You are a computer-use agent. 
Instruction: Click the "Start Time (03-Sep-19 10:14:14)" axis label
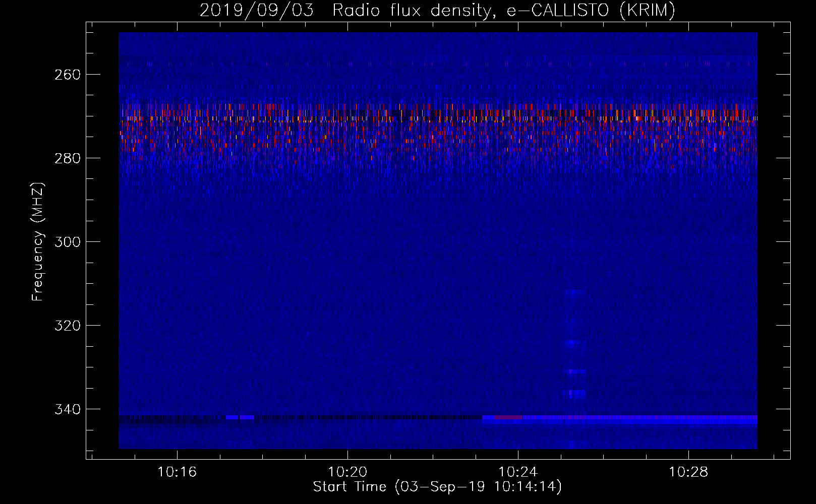437,487
